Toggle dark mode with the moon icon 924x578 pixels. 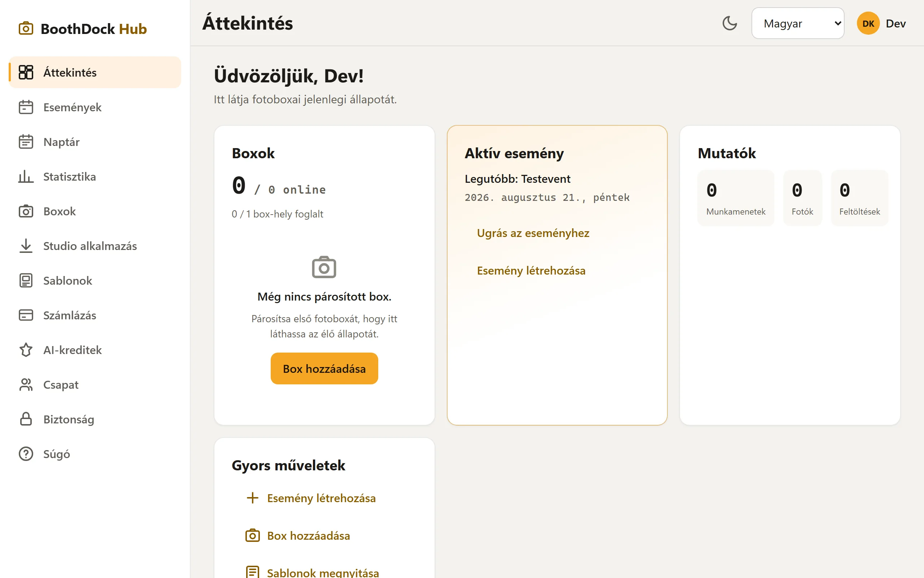point(730,23)
